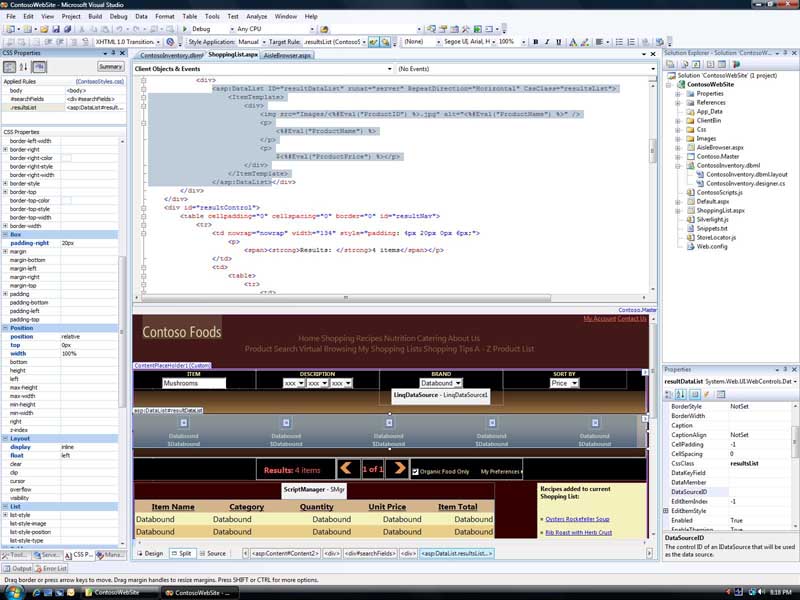Open Any CPU platform dropdown
This screenshot has width=800, height=600.
312,29
